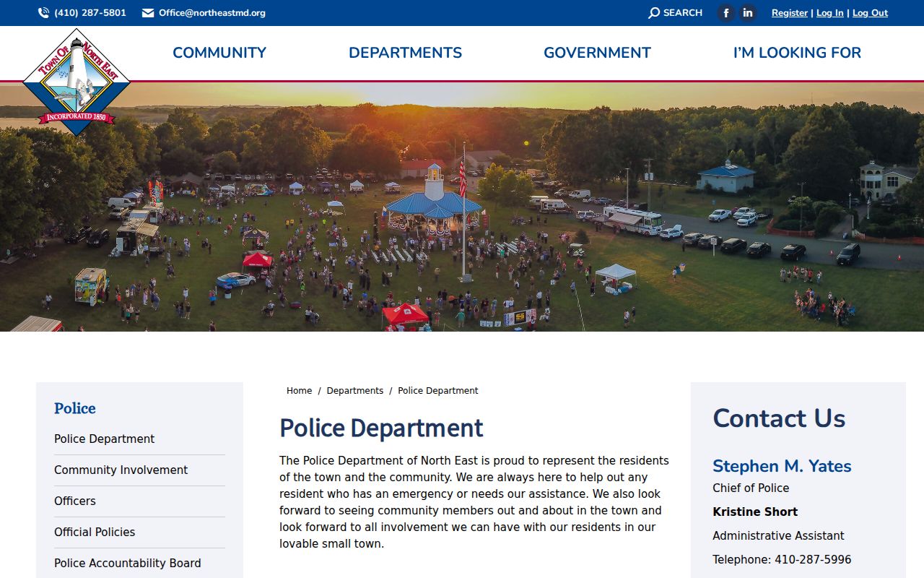Click the phone icon in top bar
This screenshot has height=578, width=924.
coord(44,13)
